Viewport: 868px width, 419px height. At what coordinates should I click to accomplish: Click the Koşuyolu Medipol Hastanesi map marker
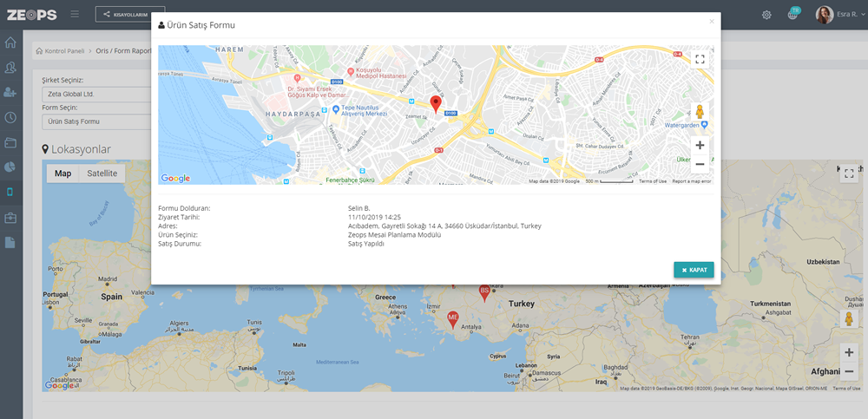(351, 71)
